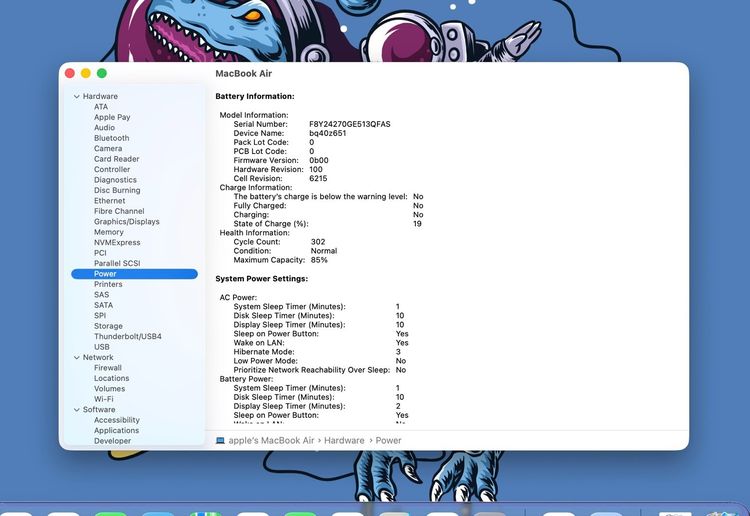The image size is (750, 516).
Task: Select ATA in the sidebar
Action: pos(101,107)
